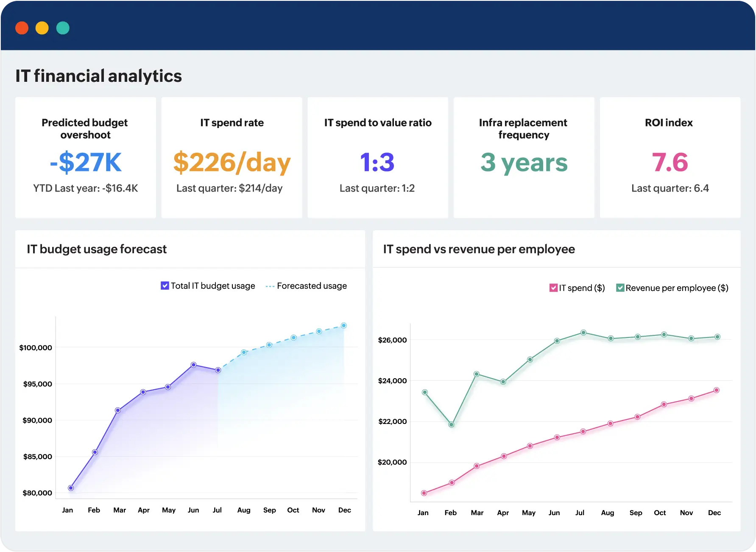Select the Infra replacement frequency card
Image resolution: width=756 pixels, height=552 pixels.
[524, 158]
